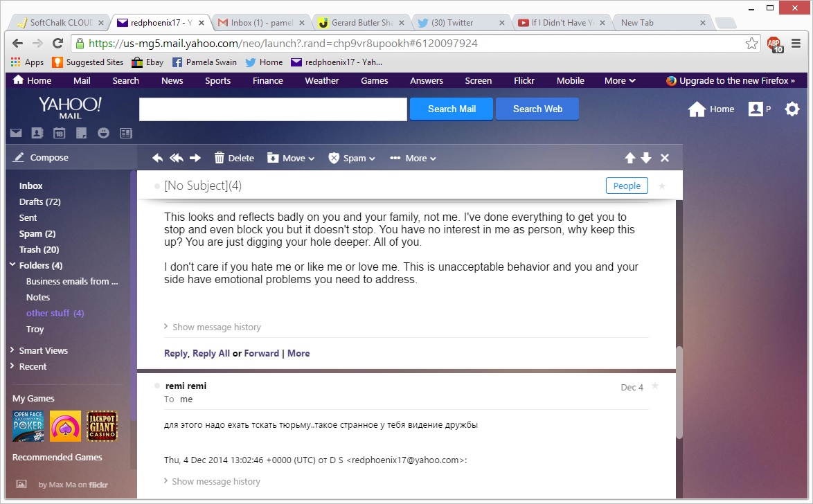The height and width of the screenshot is (504, 813).
Task: Open the profile avatar icon
Action: coord(756,109)
